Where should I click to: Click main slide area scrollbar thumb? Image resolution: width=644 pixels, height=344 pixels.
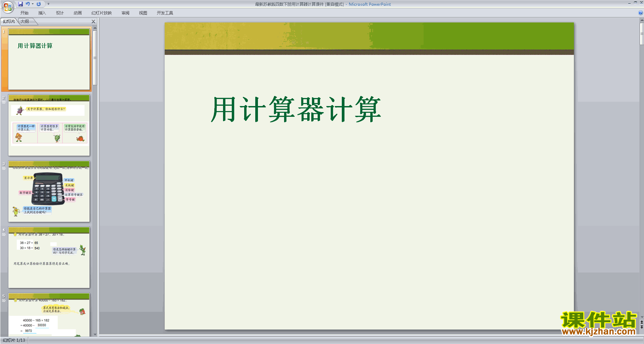[642, 34]
